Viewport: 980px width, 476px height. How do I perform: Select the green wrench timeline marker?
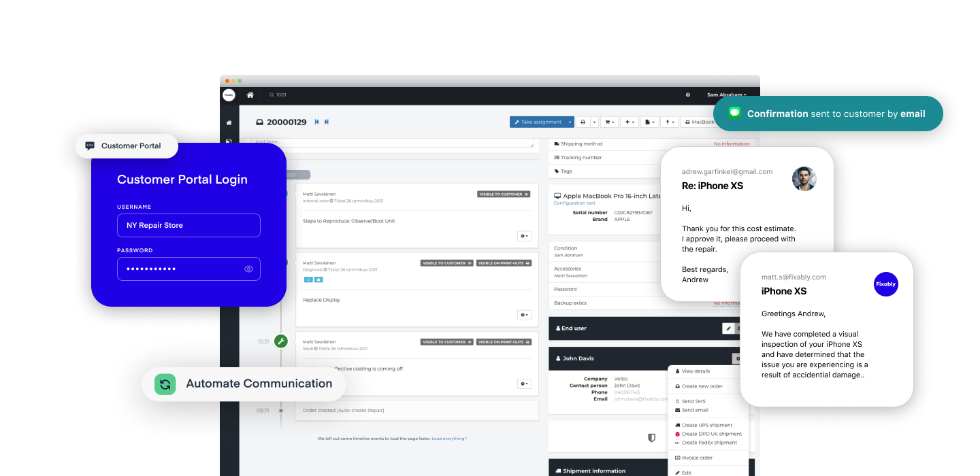click(281, 341)
